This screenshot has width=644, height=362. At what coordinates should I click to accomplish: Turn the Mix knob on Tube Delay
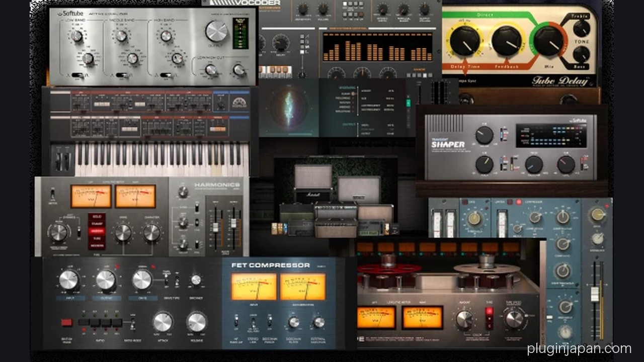(548, 41)
